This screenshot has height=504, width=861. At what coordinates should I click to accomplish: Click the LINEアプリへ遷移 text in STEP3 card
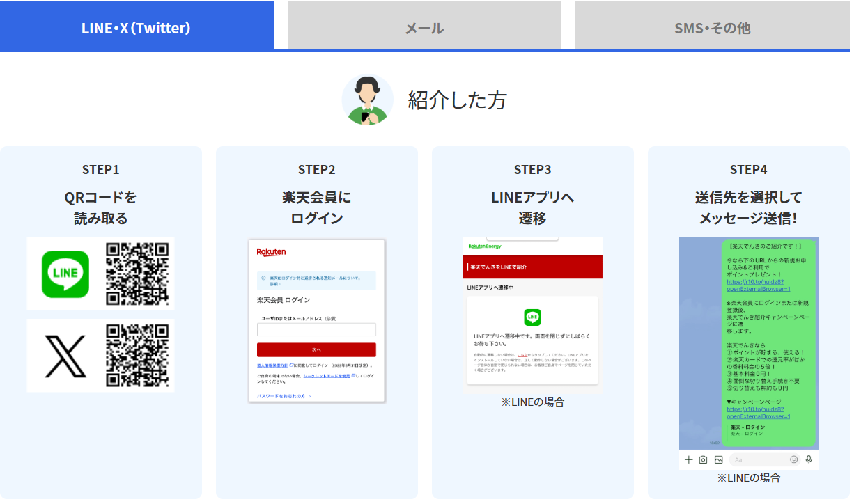tap(533, 207)
